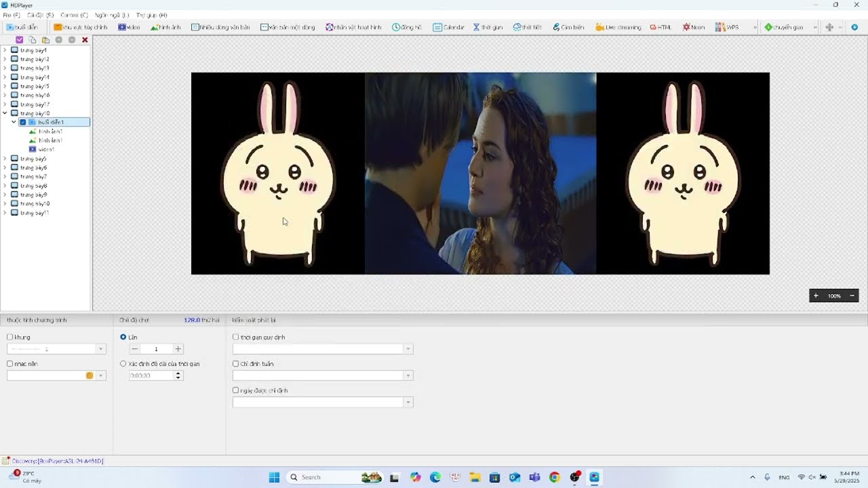Open the 'Chỉ định tuần' dropdown
This screenshot has width=868, height=488.
408,375
